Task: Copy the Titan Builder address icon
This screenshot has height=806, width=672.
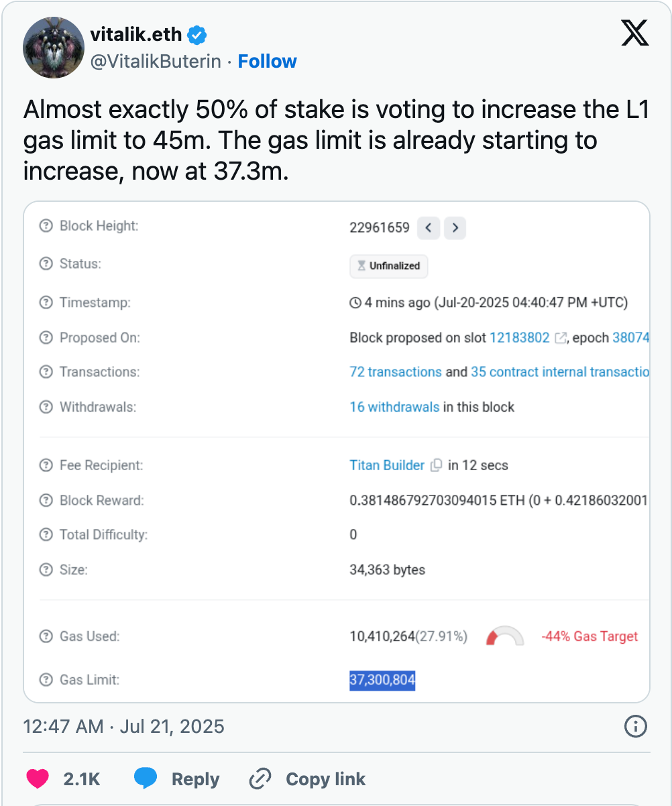Action: tap(436, 465)
